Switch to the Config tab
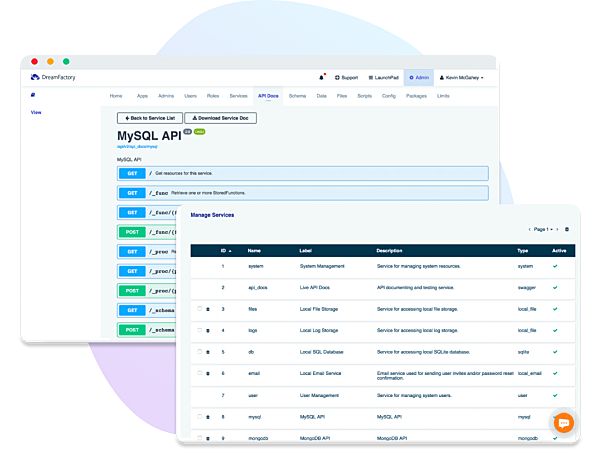The height and width of the screenshot is (450, 600). [389, 96]
